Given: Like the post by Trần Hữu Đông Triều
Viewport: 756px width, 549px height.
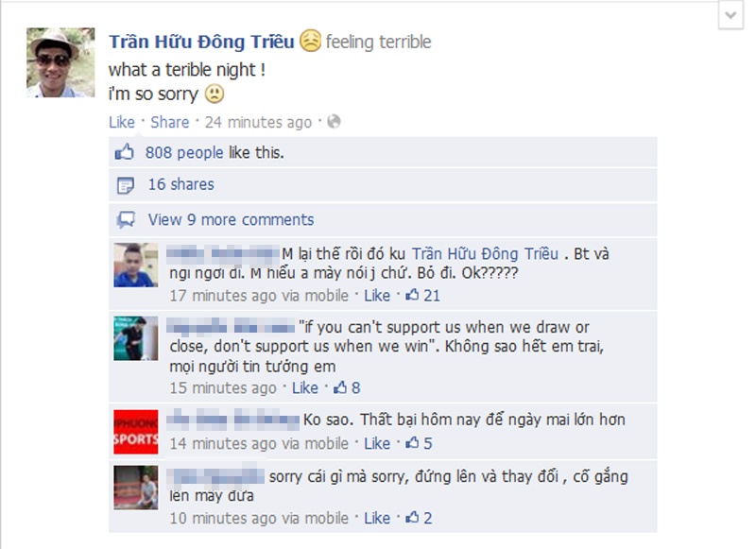Looking at the screenshot, I should pyautogui.click(x=122, y=123).
